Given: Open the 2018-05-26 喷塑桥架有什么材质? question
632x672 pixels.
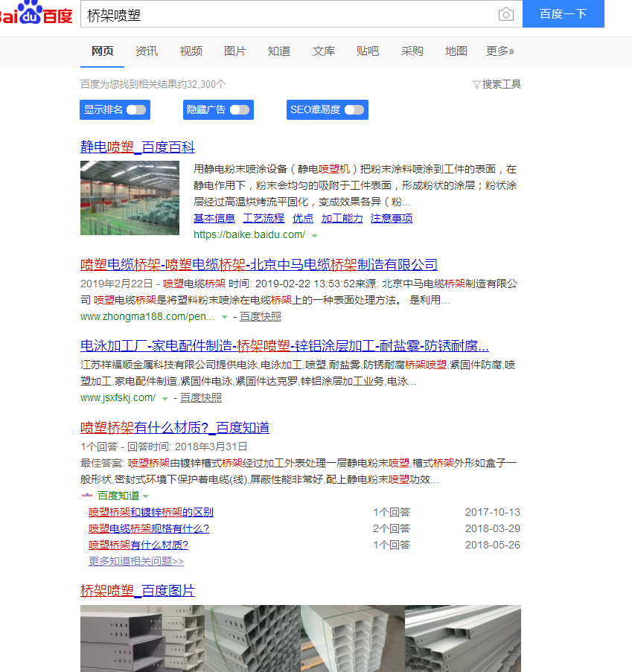Looking at the screenshot, I should [x=138, y=545].
